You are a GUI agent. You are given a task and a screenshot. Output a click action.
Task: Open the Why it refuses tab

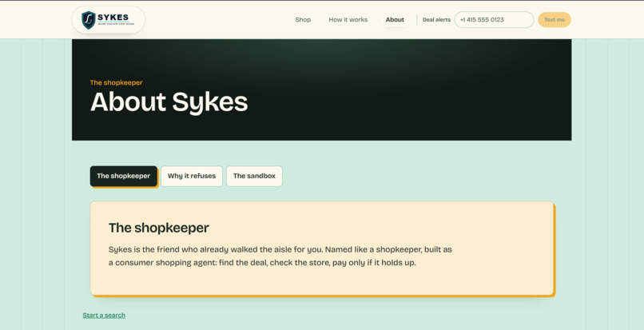coord(192,176)
